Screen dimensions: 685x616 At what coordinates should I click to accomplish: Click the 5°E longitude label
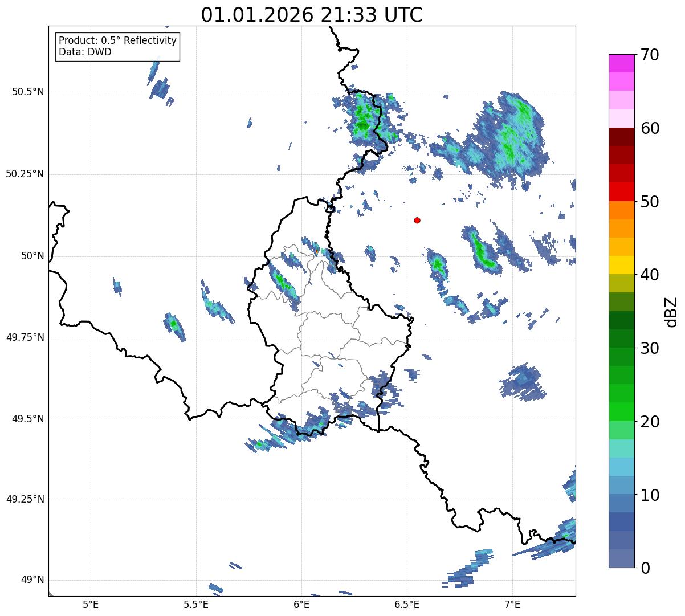[91, 604]
